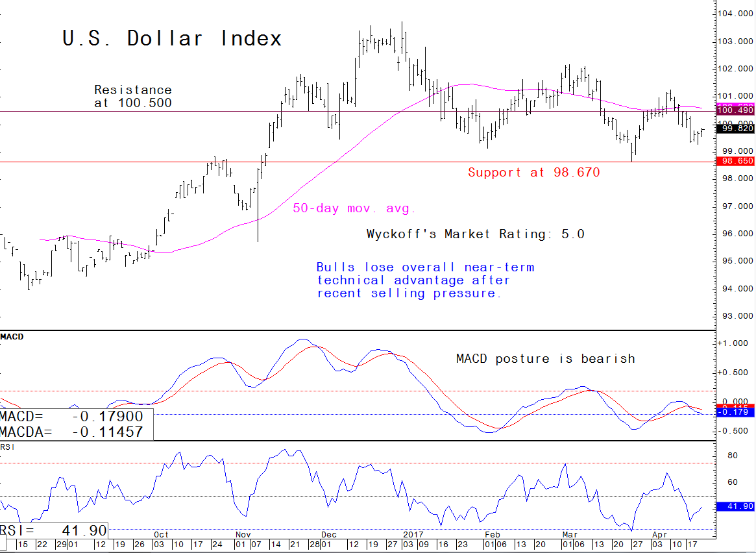Viewport: 756px width, 553px height.
Task: Select the MACD panel header label
Action: point(11,337)
